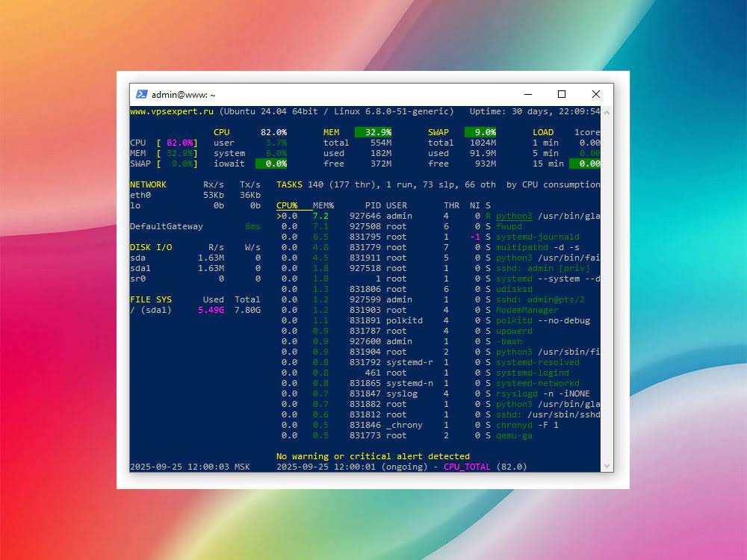Select the hostname www.vpsexpert.ru
Image resolution: width=747 pixels, height=560 pixels.
[172, 111]
